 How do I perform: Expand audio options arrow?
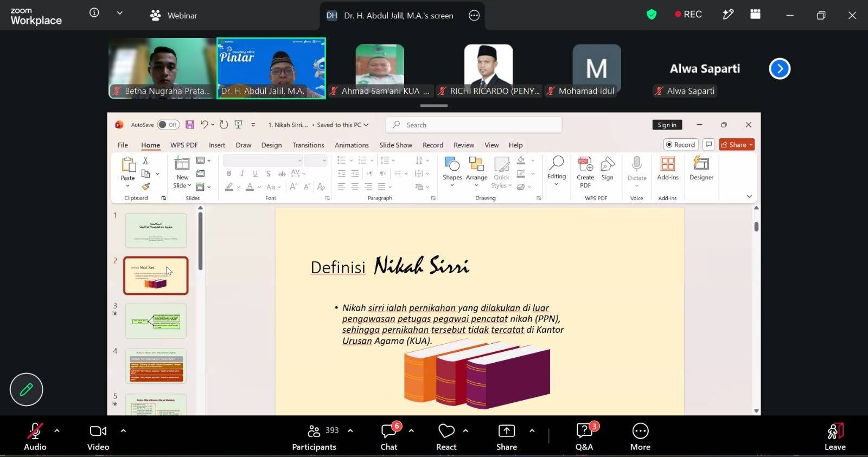click(x=57, y=431)
